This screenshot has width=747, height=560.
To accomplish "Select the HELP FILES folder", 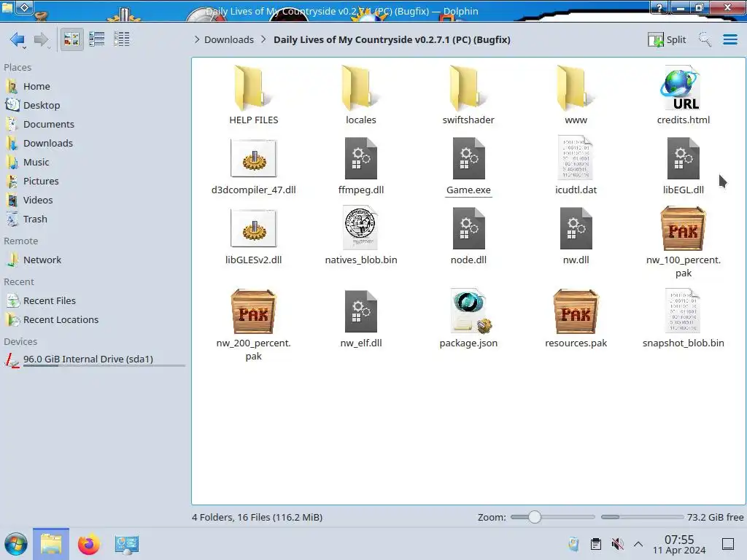I will tap(253, 96).
